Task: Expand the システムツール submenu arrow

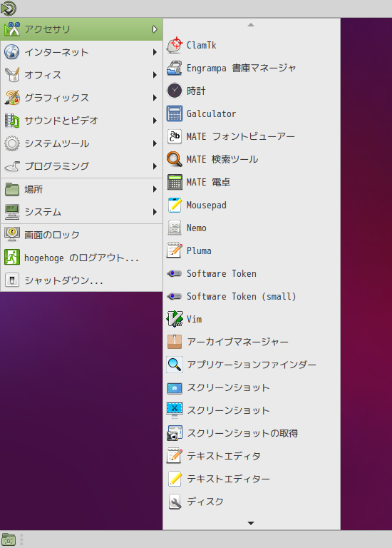Action: pos(155,143)
